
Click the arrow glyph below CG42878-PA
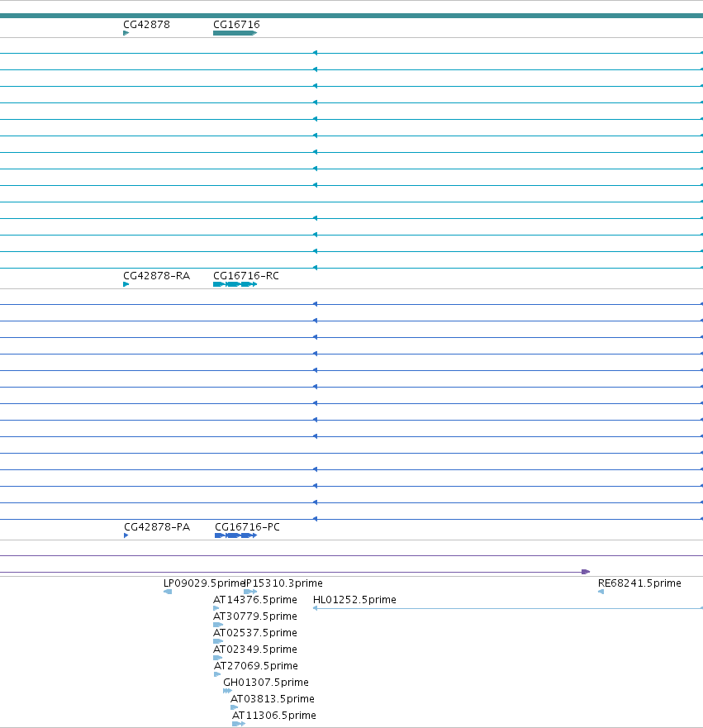tap(126, 535)
